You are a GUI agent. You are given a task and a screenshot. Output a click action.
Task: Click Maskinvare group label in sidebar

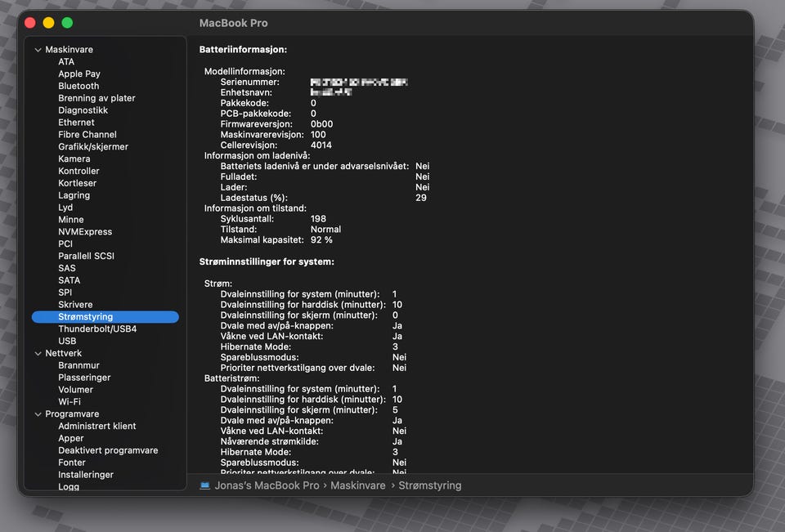pyautogui.click(x=69, y=50)
